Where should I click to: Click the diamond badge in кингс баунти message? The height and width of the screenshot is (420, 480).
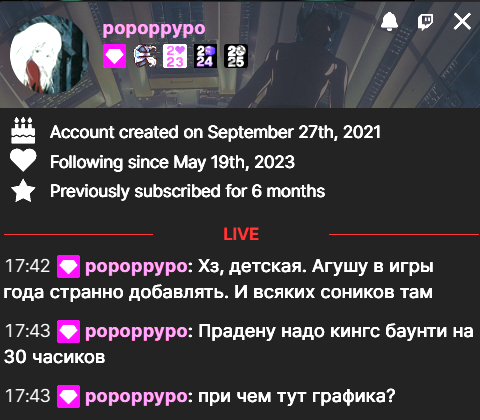(68, 332)
